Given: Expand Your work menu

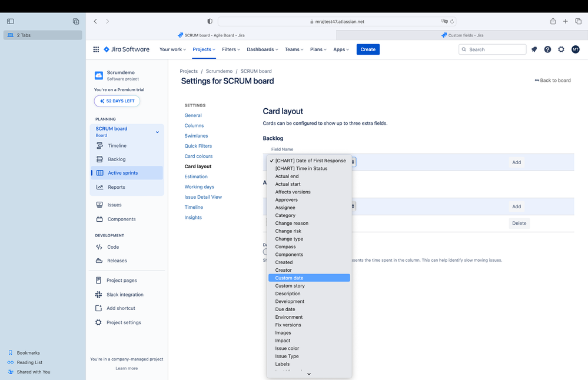Looking at the screenshot, I should click(x=172, y=49).
